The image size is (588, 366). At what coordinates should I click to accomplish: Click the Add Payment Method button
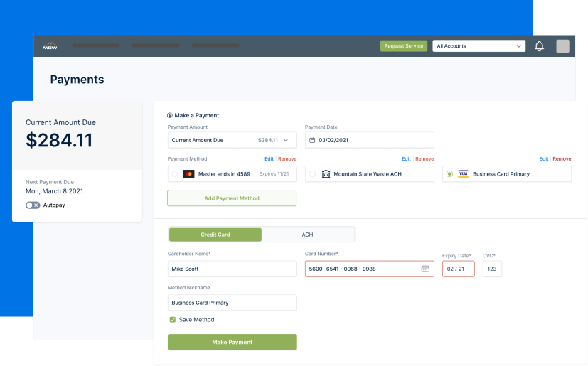[232, 198]
